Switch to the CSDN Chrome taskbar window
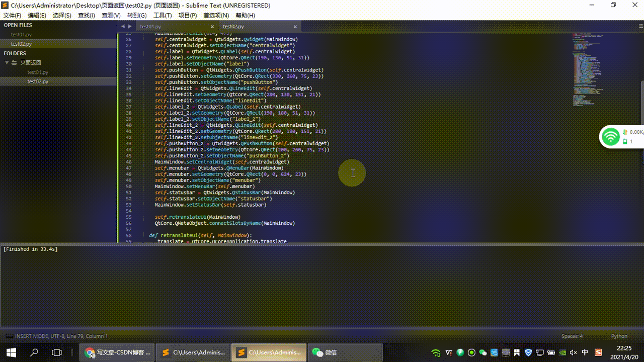 pos(117,352)
